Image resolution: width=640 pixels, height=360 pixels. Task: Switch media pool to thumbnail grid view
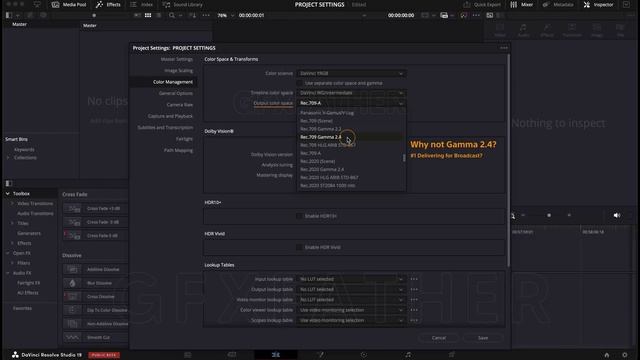148,15
